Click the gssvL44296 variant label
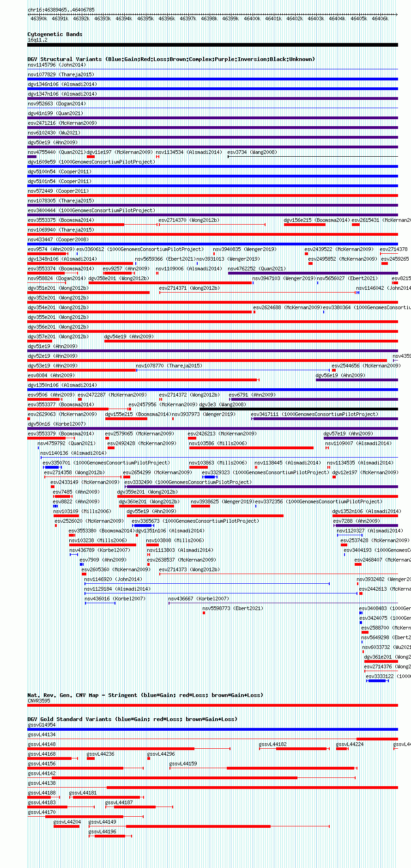The height and width of the screenshot is (868, 411). 161,754
